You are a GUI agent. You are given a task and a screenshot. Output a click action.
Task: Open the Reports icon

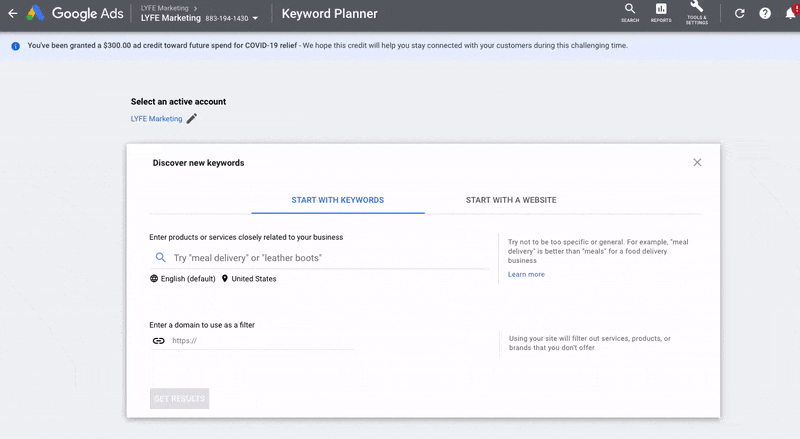click(x=661, y=12)
